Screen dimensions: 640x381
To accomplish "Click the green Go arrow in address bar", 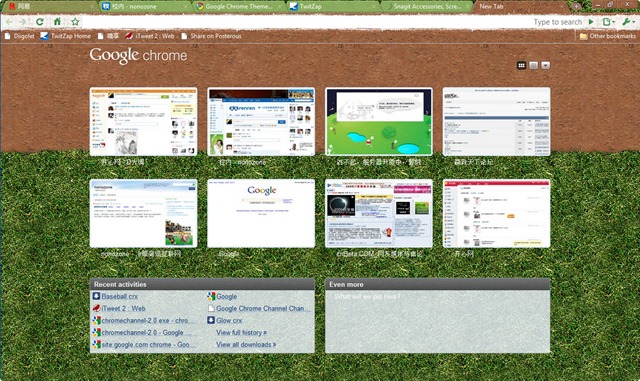I will [x=591, y=22].
